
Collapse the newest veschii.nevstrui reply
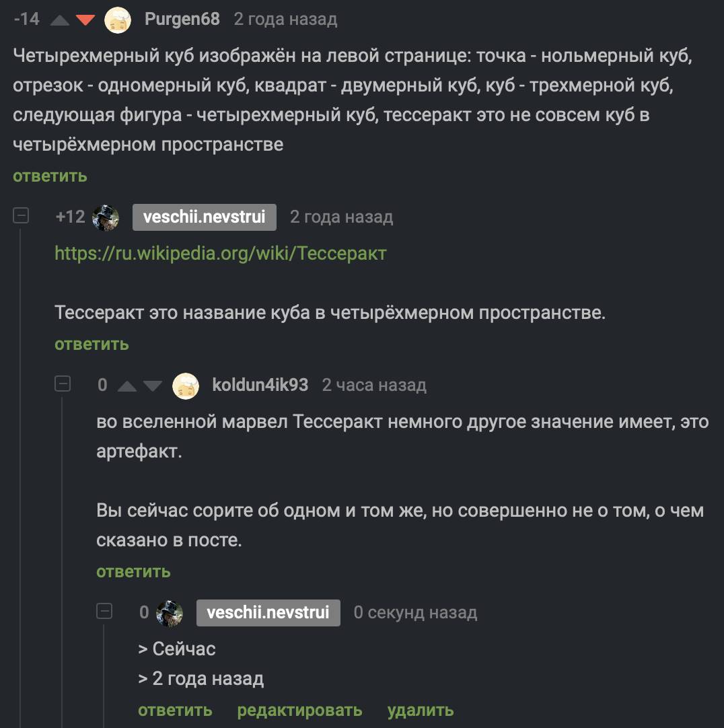point(104,612)
